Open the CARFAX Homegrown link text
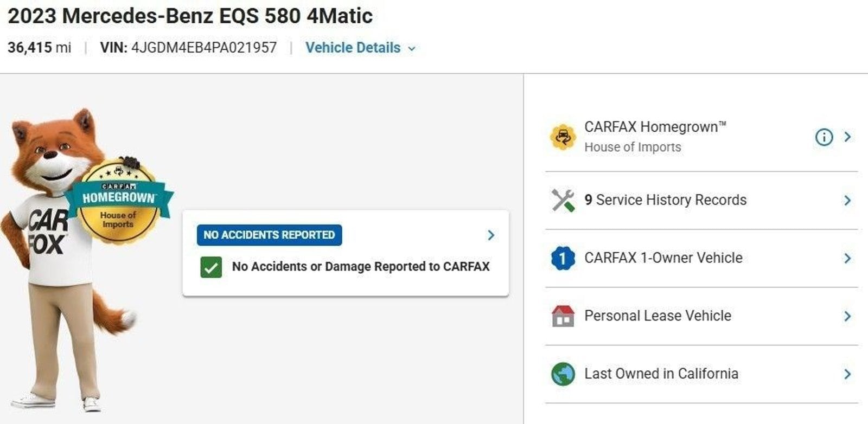The width and height of the screenshot is (868, 424). [x=655, y=127]
